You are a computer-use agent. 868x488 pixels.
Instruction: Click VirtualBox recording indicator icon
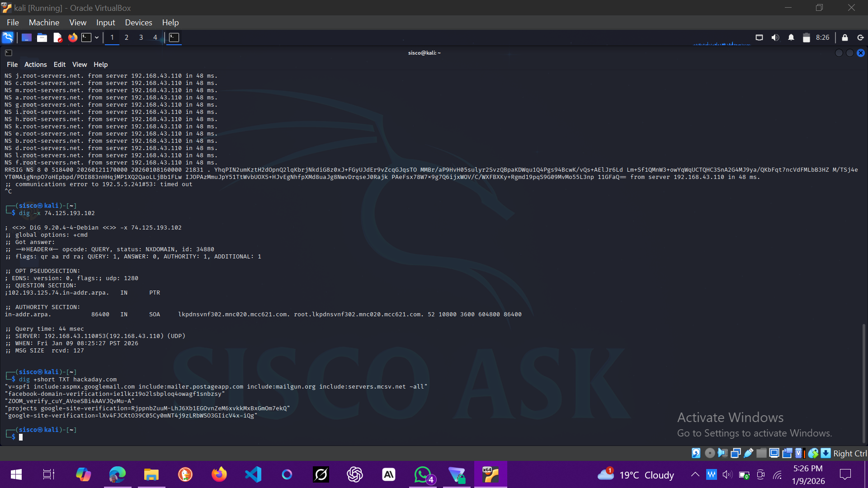[x=787, y=453]
